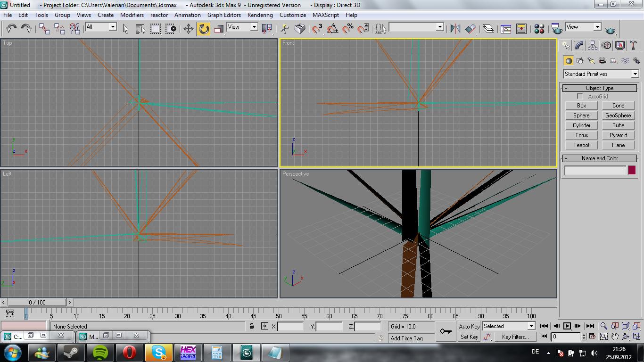Click Select and Manipulate icon
Viewport: 644px width, 362px height.
[x=285, y=29]
